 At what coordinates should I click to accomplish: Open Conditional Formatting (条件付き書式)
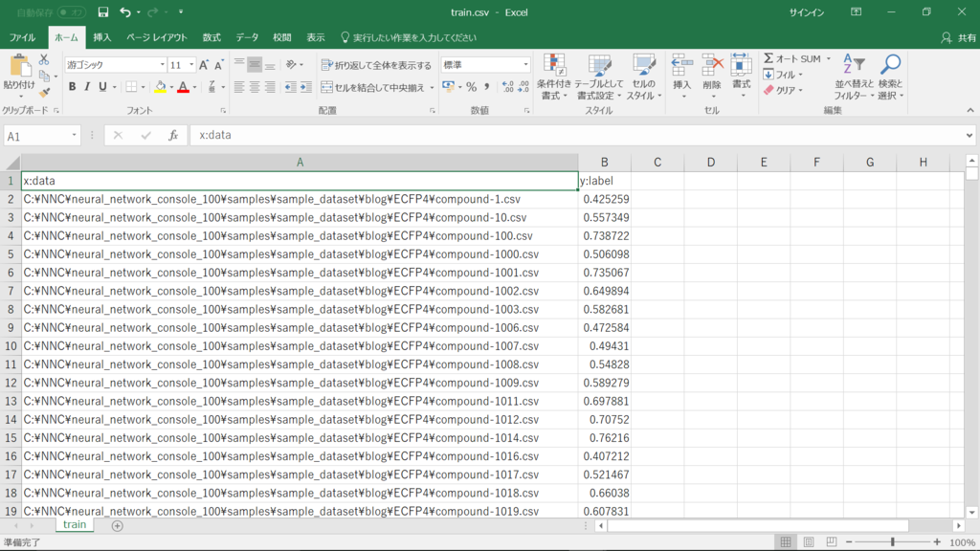click(x=554, y=77)
